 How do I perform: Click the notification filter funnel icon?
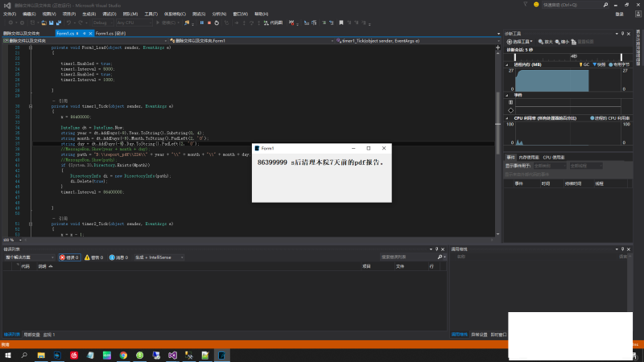526,5
